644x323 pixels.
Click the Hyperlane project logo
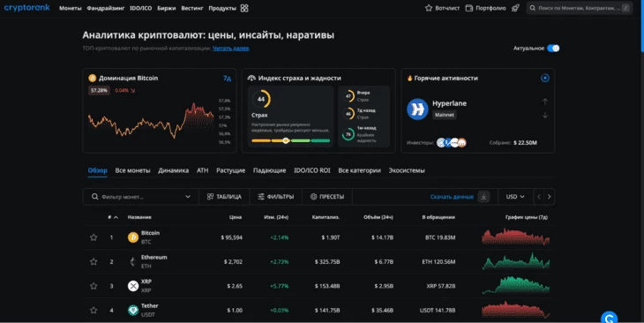(x=417, y=109)
